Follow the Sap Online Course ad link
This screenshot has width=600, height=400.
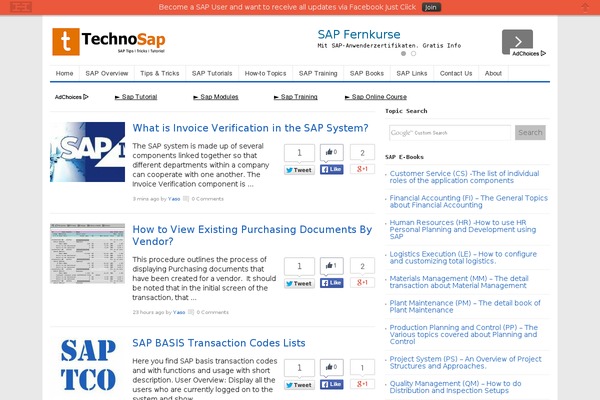click(376, 97)
